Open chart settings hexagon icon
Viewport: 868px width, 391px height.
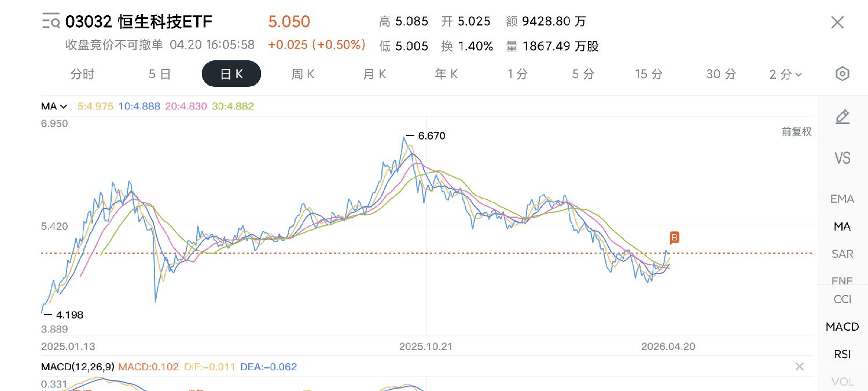843,74
